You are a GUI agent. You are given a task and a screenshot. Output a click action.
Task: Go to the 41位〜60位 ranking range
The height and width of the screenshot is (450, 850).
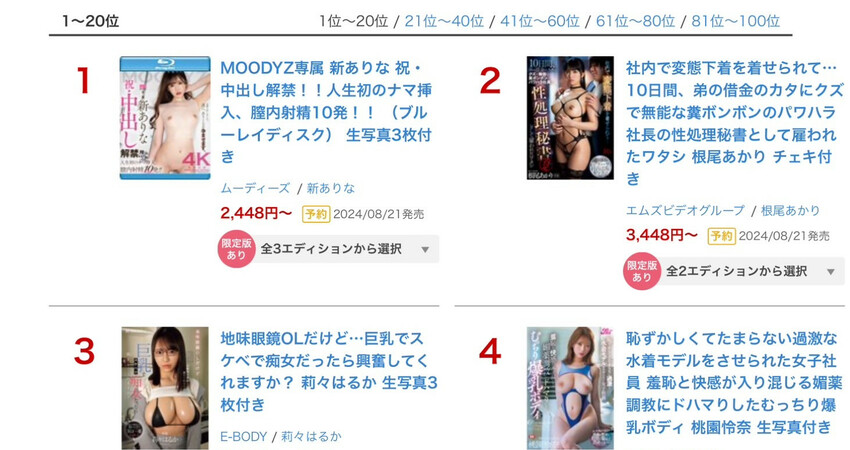pos(540,21)
